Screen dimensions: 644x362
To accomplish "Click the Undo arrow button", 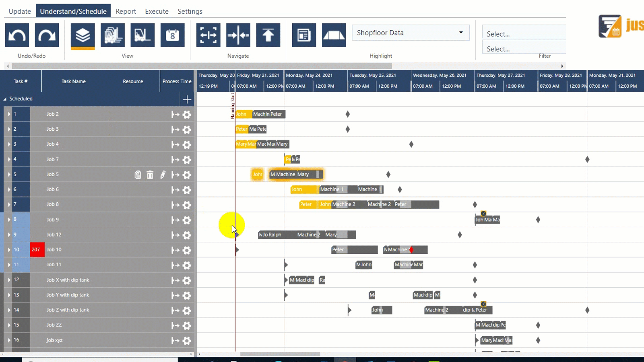I will click(x=17, y=35).
